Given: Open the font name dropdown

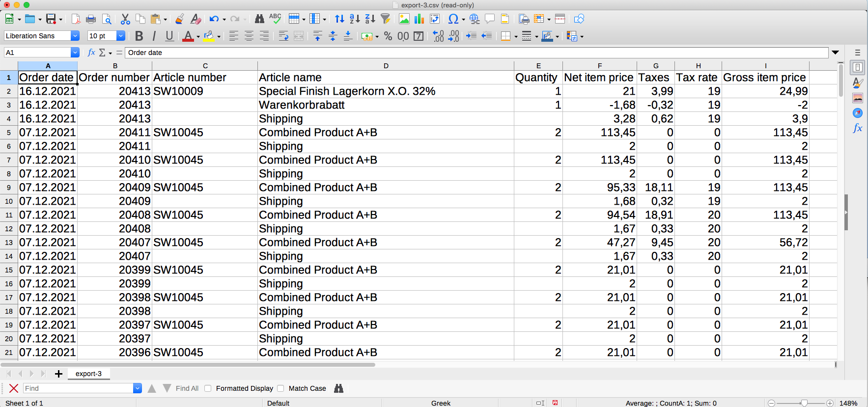Looking at the screenshot, I should click(75, 36).
